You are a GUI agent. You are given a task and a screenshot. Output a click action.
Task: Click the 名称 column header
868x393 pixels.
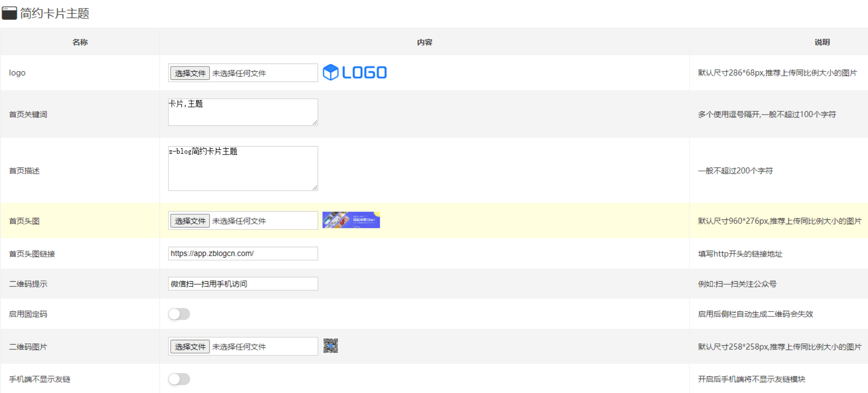80,42
